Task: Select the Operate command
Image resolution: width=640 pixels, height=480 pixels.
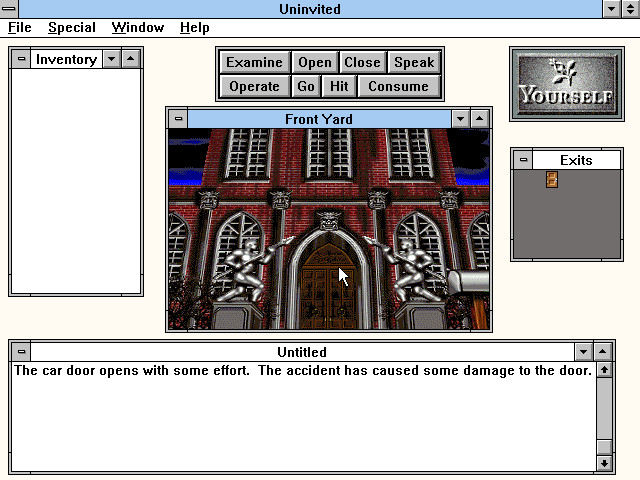Action: coord(254,87)
